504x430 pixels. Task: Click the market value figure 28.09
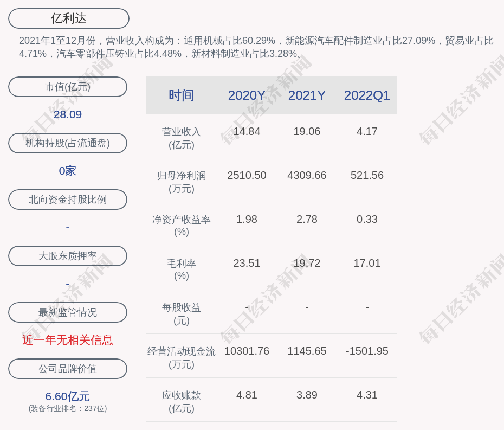[x=68, y=114]
